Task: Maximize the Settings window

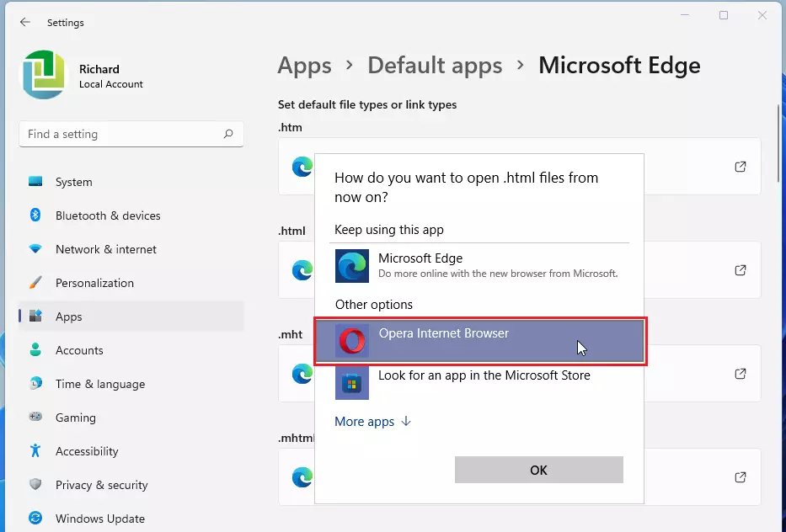Action: click(x=724, y=15)
